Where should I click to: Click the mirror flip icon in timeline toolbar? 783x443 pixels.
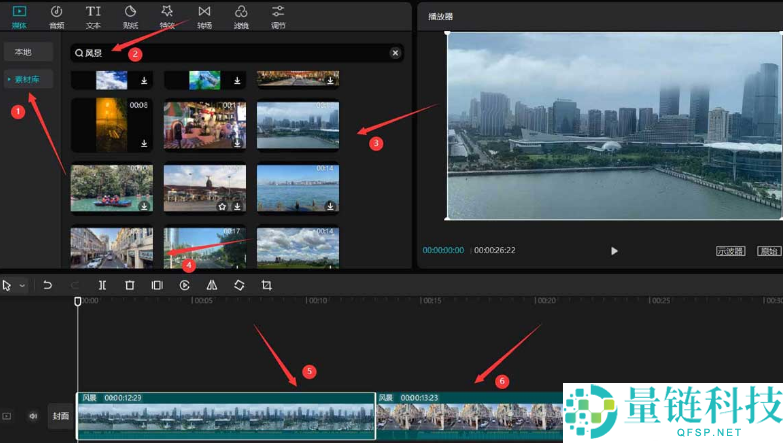[212, 285]
